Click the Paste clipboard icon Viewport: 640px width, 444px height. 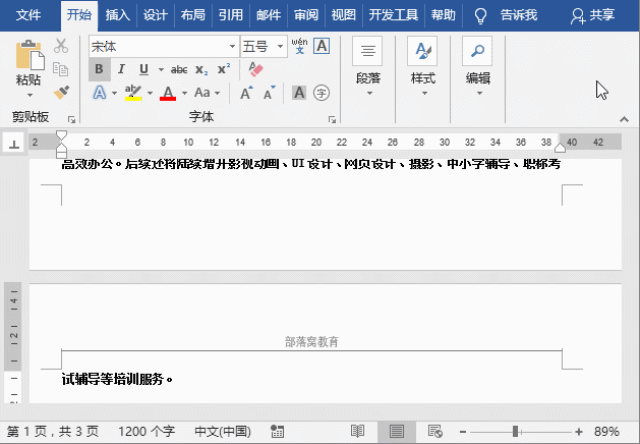(x=30, y=55)
